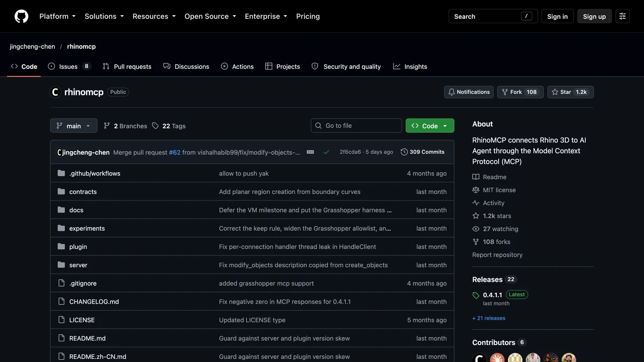
Task: Fork the repository with Fork button
Action: pyautogui.click(x=521, y=92)
